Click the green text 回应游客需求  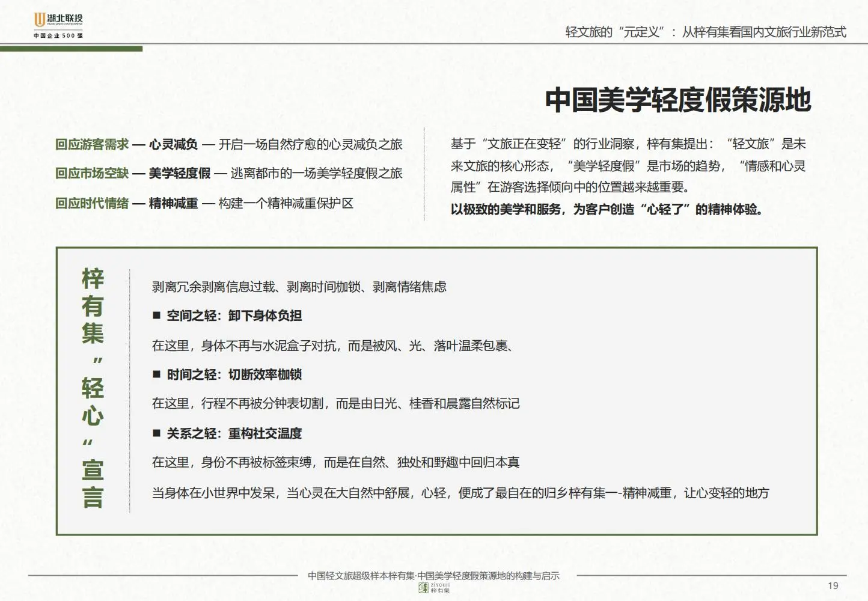(92, 144)
